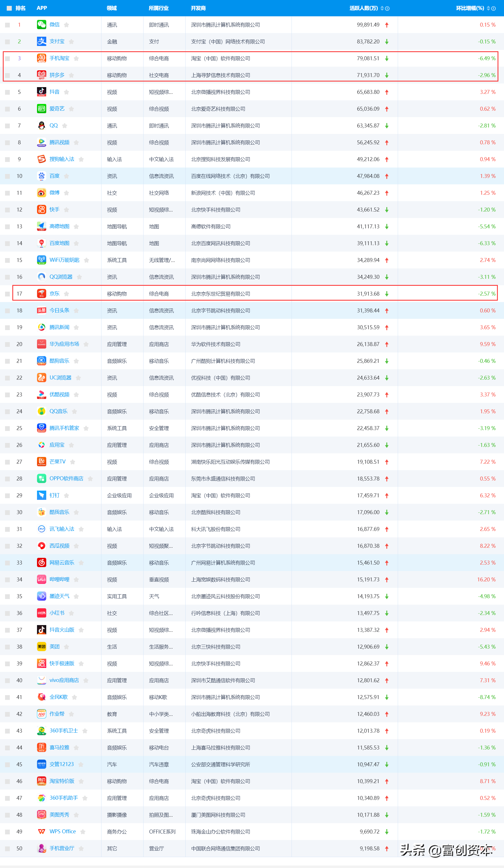504x868 pixels.
Task: Click the 汽车违章 industry cell
Action: (x=159, y=764)
